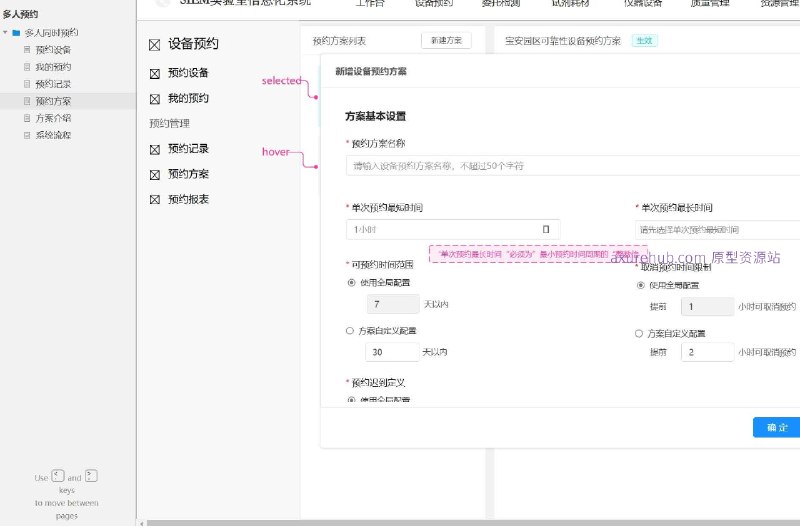Image resolution: width=800 pixels, height=526 pixels.
Task: Click the 新建方案 button
Action: pos(446,40)
